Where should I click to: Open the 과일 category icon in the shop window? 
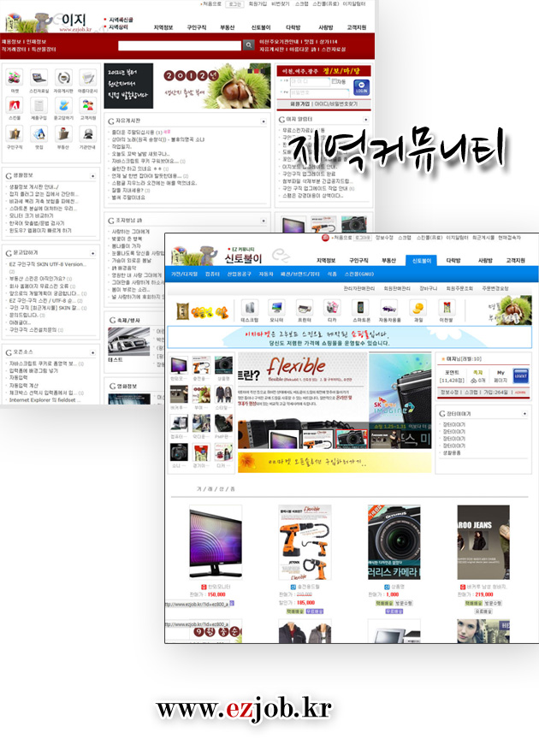click(x=418, y=308)
